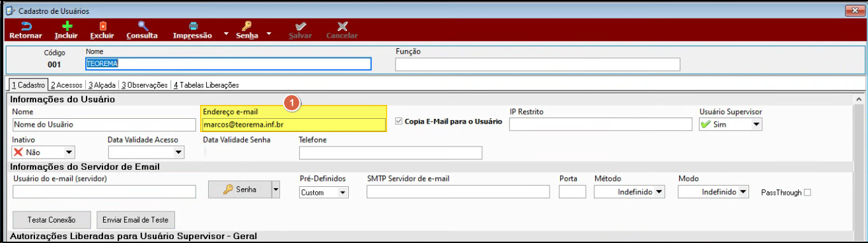Viewport: 868px width, 243px height.
Task: Click the Salvar checkmark icon
Action: [x=301, y=26]
